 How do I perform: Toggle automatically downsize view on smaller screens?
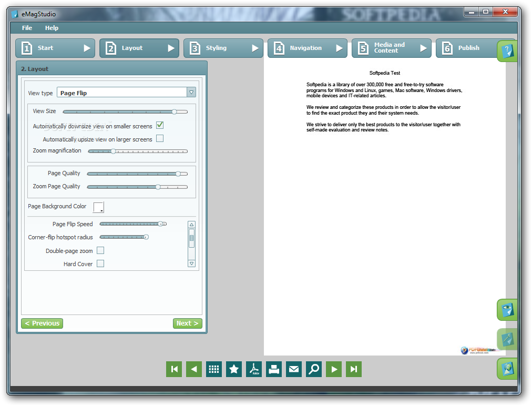click(160, 125)
